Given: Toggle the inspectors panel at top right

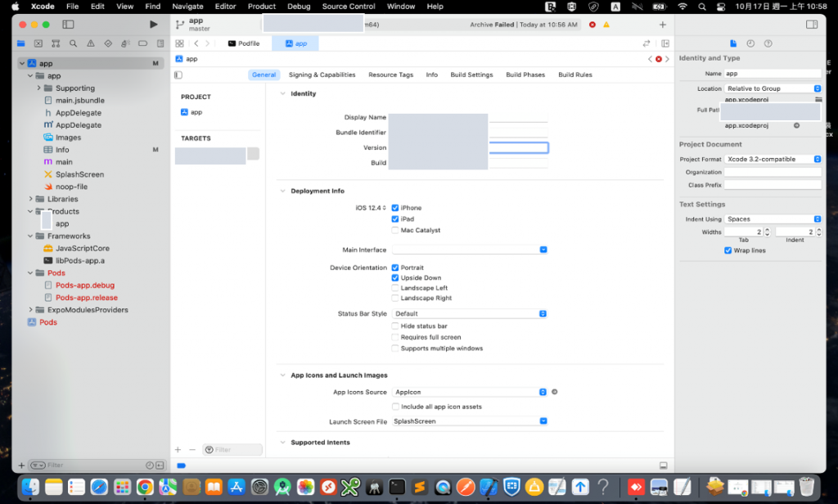Looking at the screenshot, I should click(811, 24).
